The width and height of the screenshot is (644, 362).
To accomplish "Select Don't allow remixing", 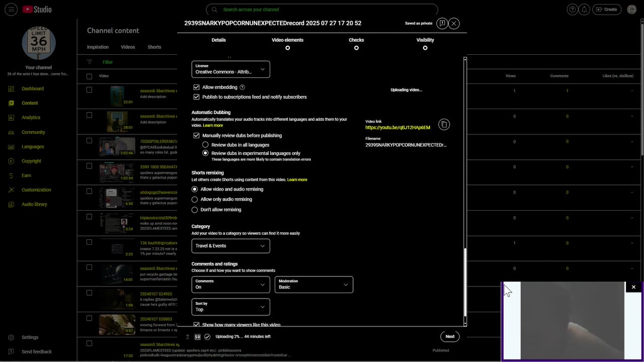I will 195,210.
